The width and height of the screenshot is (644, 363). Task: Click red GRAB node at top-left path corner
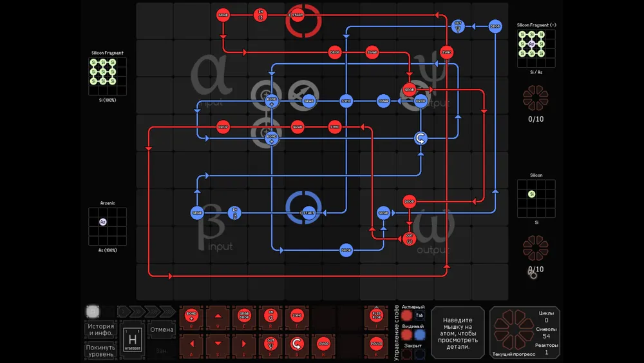point(223,15)
